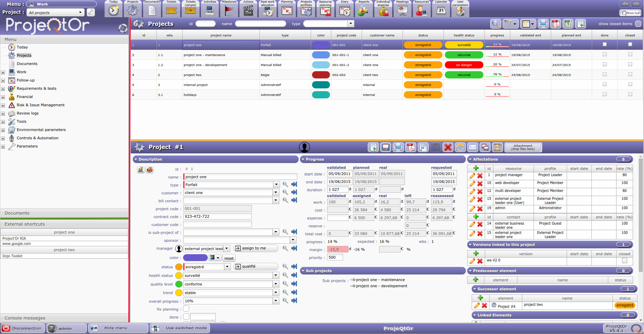Toggle closed checkbox for version wa V2.0
The image size is (644, 334).
[624, 261]
